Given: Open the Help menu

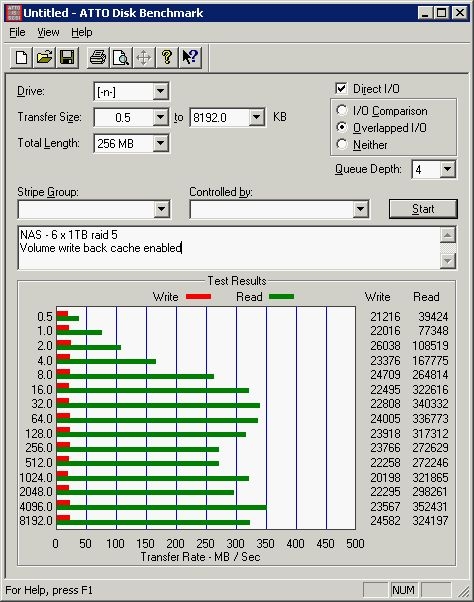Looking at the screenshot, I should pyautogui.click(x=82, y=32).
